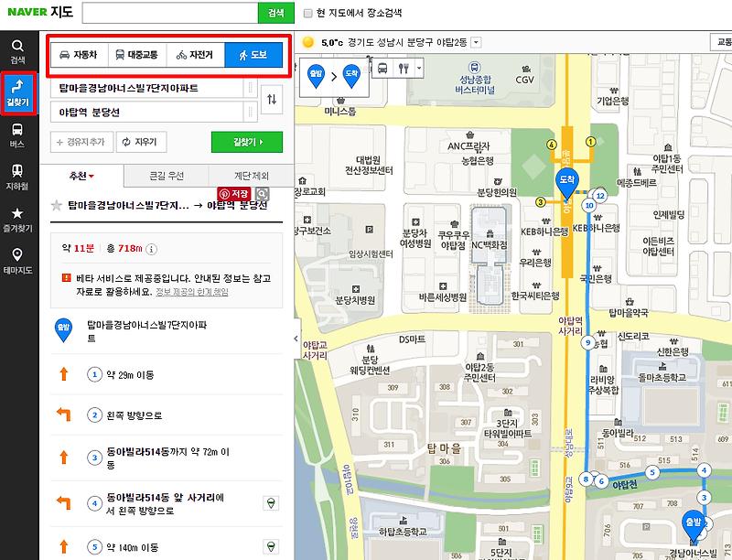Swap the start and destination with the arrows icon

[272, 100]
